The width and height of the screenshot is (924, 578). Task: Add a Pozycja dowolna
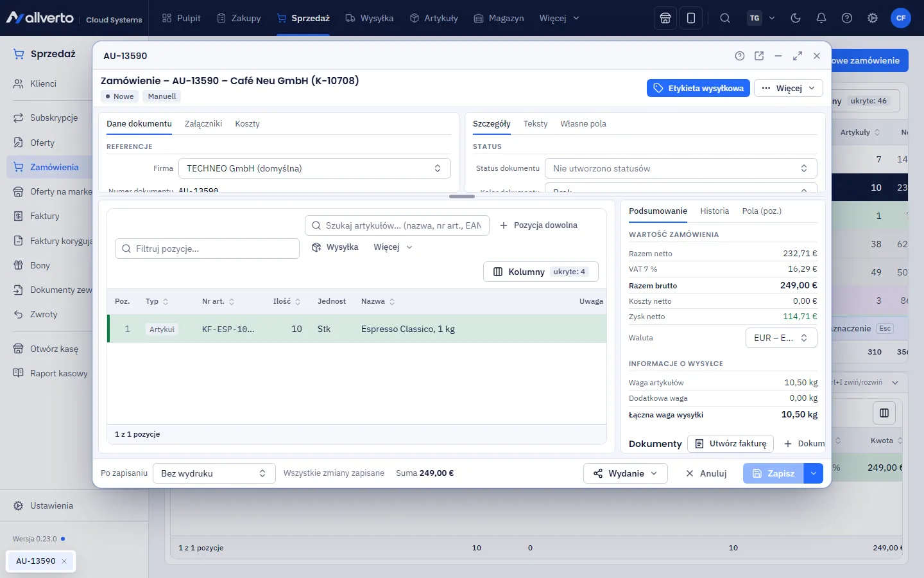pos(538,225)
